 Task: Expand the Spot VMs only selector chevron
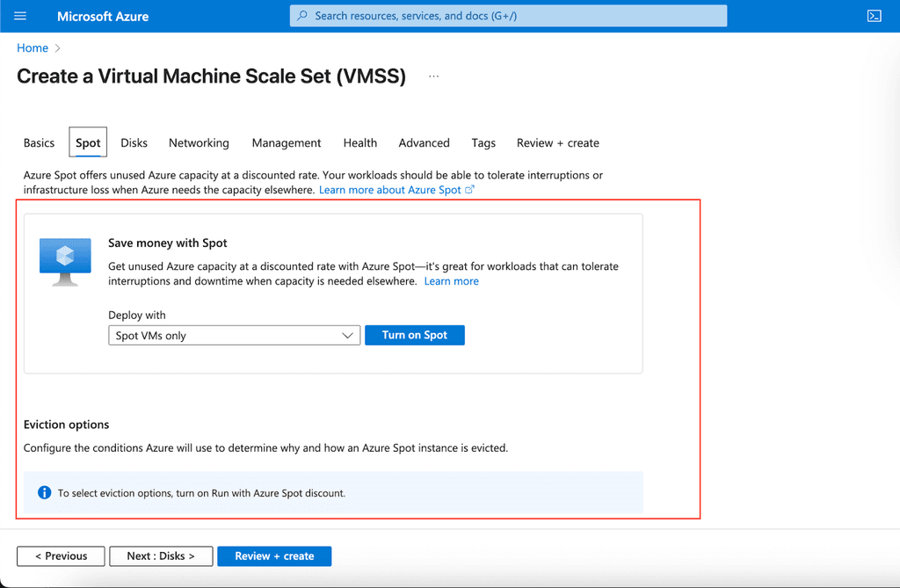(x=347, y=335)
